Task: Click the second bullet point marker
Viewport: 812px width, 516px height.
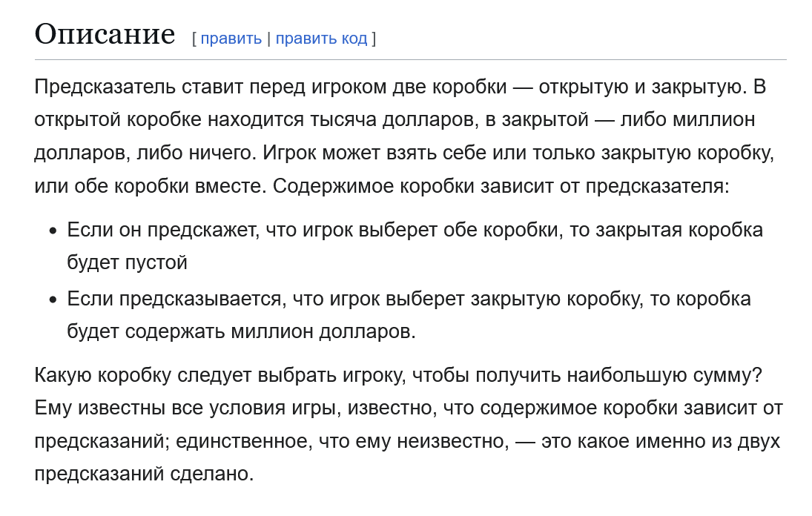Action: (53, 300)
